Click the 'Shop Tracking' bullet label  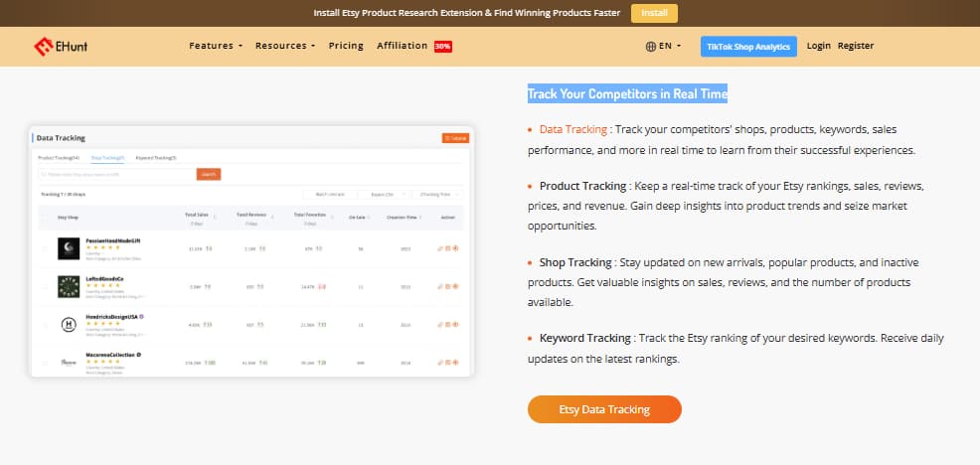[575, 262]
